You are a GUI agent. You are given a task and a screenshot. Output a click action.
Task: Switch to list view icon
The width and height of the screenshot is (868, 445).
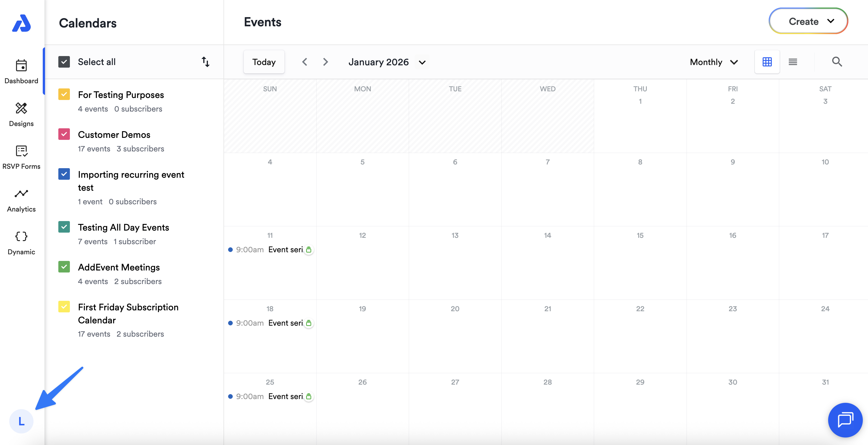(x=793, y=62)
